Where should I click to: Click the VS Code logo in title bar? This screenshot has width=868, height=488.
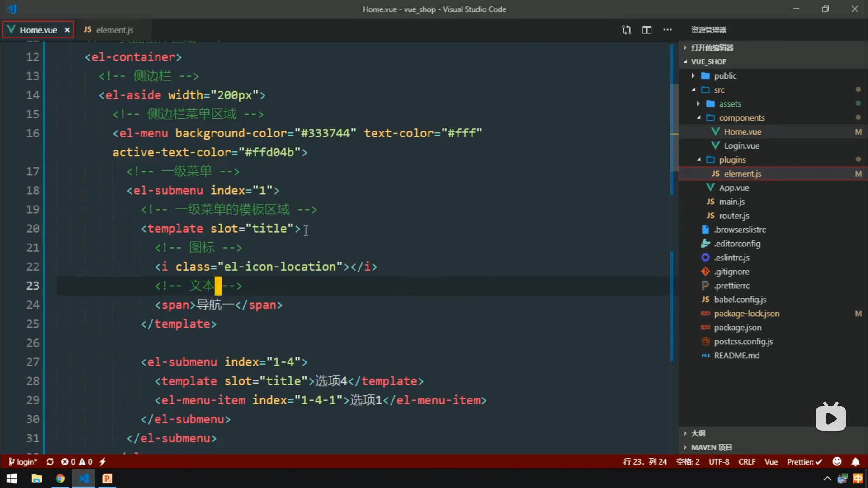(x=12, y=9)
